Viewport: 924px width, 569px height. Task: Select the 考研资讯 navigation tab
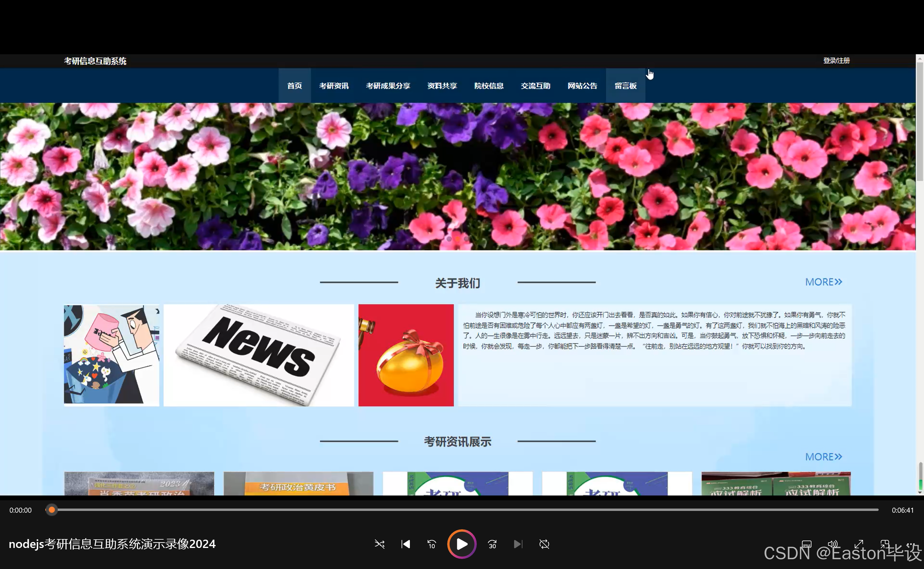click(x=333, y=85)
